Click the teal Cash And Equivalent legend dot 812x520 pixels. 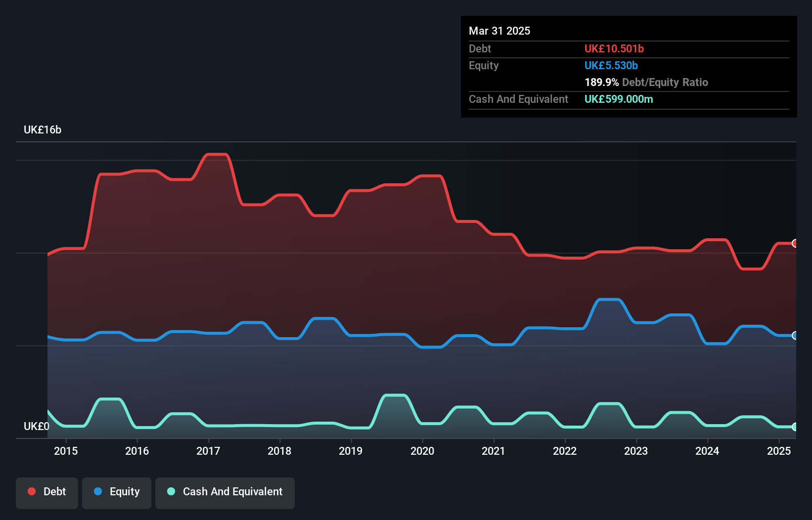(171, 491)
